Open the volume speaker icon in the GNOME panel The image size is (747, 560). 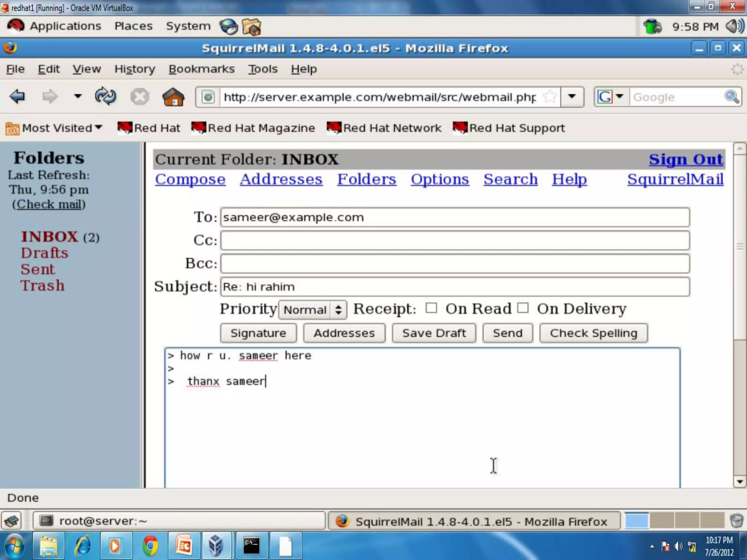click(x=734, y=27)
